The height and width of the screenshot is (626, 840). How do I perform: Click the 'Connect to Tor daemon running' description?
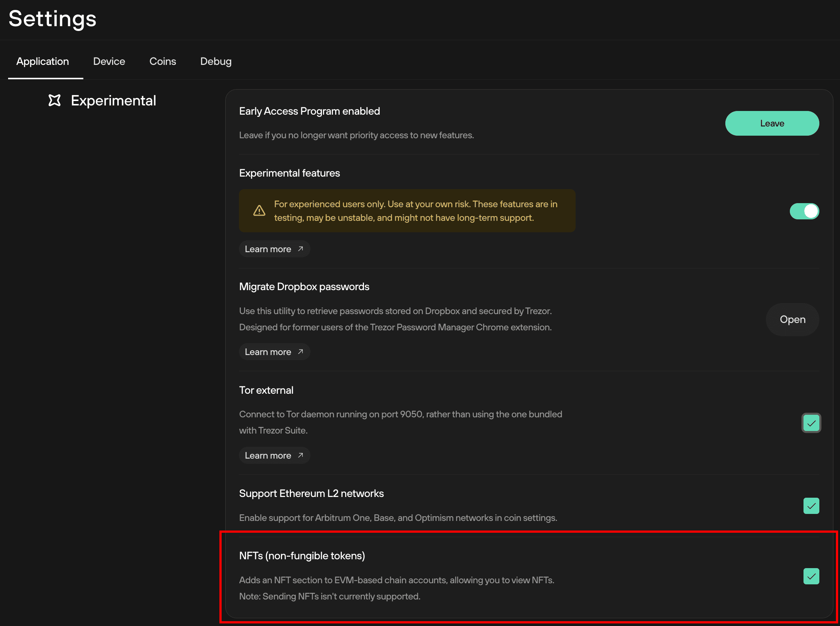[x=401, y=422]
